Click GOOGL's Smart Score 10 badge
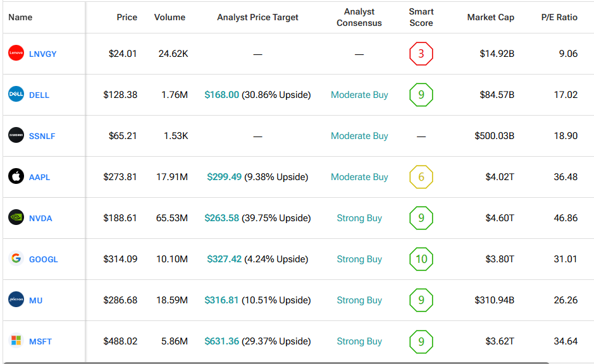 pos(421,259)
